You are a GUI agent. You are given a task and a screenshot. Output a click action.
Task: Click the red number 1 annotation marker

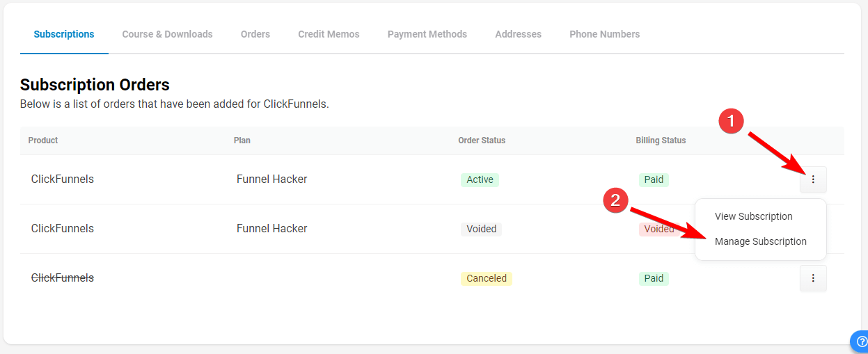731,122
